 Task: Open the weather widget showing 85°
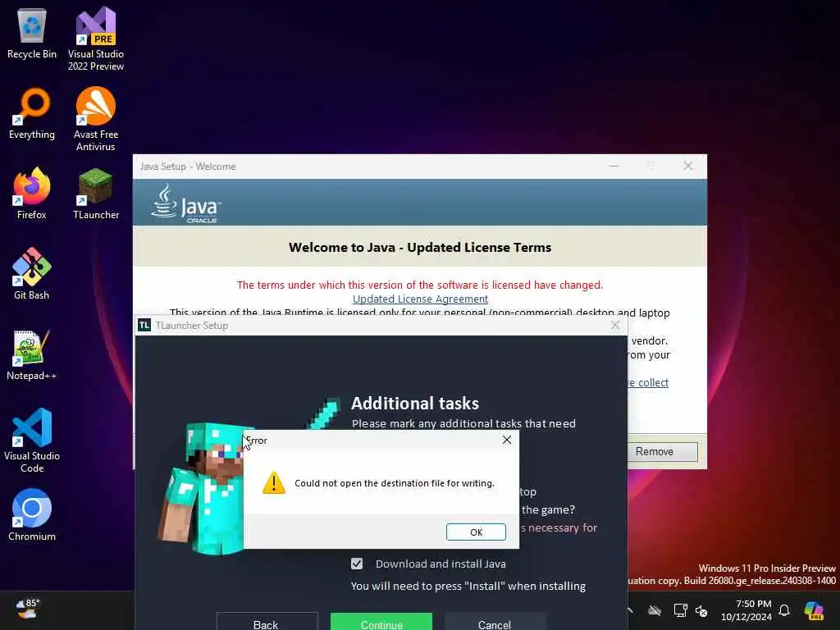pos(27,609)
